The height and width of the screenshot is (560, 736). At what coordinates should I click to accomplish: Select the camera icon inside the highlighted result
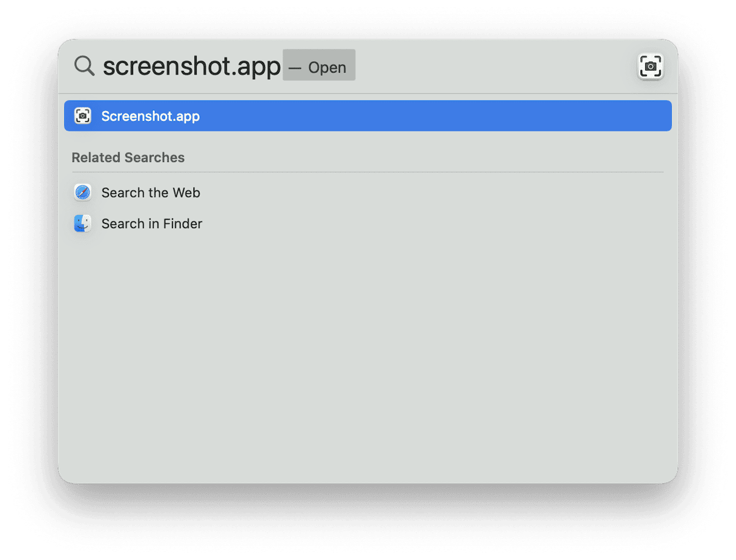[83, 115]
